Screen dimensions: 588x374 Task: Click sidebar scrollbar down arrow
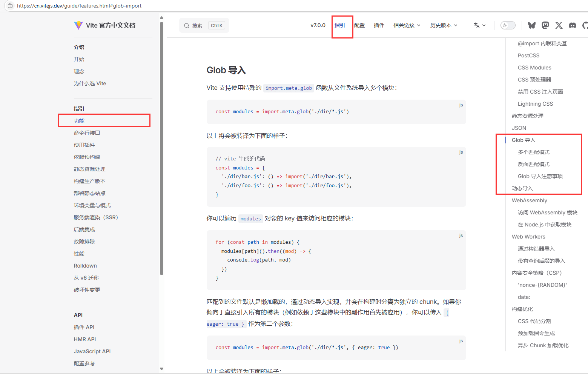tap(161, 369)
